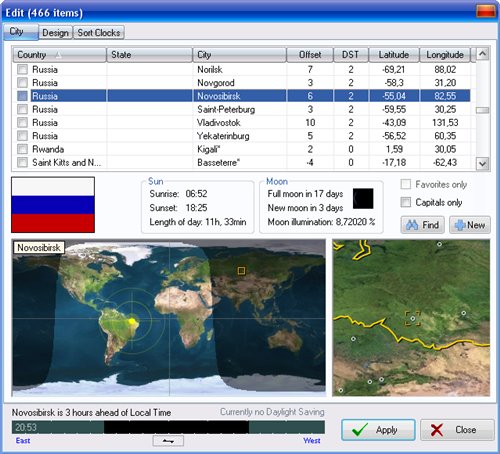Open the Sort Clocks tab
This screenshot has width=500, height=454.
click(99, 33)
